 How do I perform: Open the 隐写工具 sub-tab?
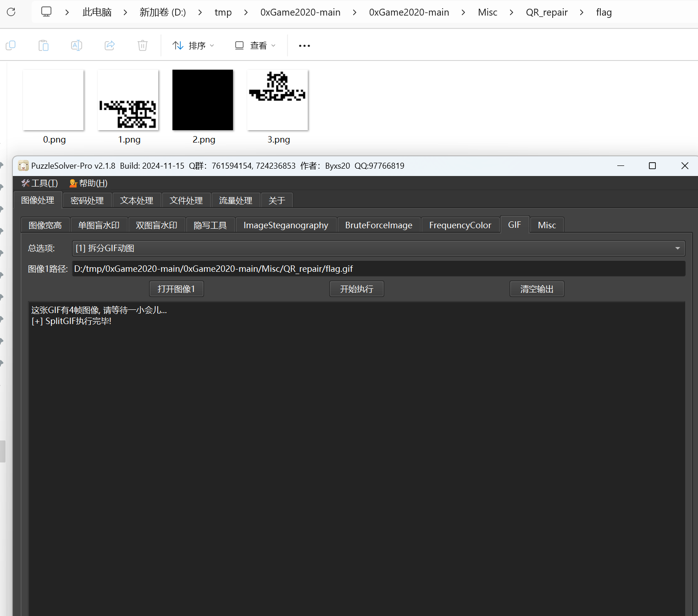[210, 225]
